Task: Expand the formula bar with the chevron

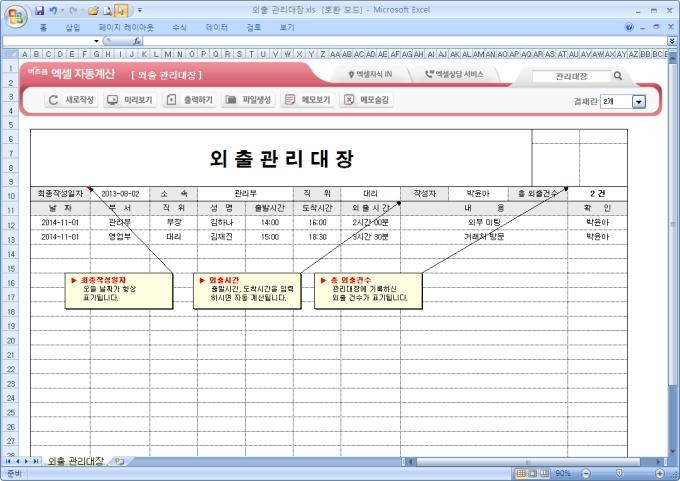Action: click(x=672, y=41)
